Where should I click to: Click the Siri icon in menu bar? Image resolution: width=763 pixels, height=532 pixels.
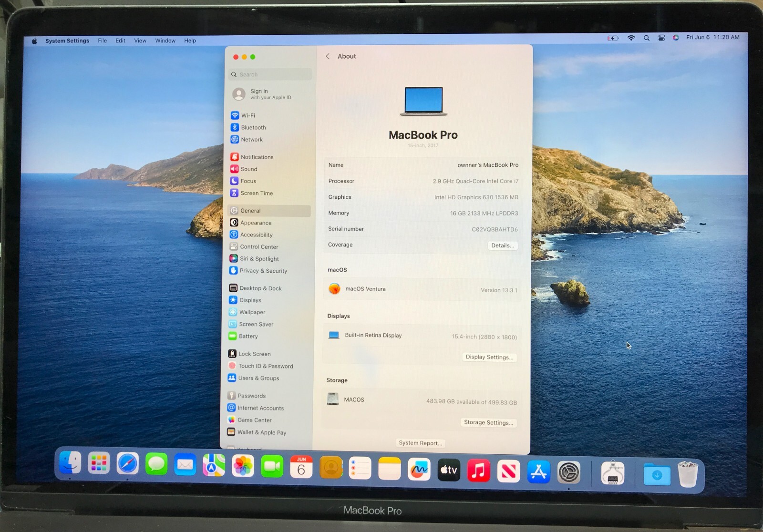point(676,38)
